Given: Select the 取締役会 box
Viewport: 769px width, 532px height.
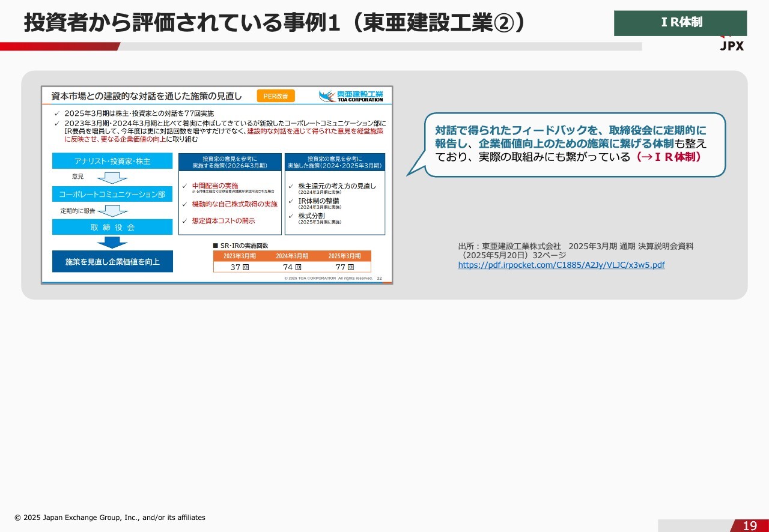Looking at the screenshot, I should (x=112, y=228).
